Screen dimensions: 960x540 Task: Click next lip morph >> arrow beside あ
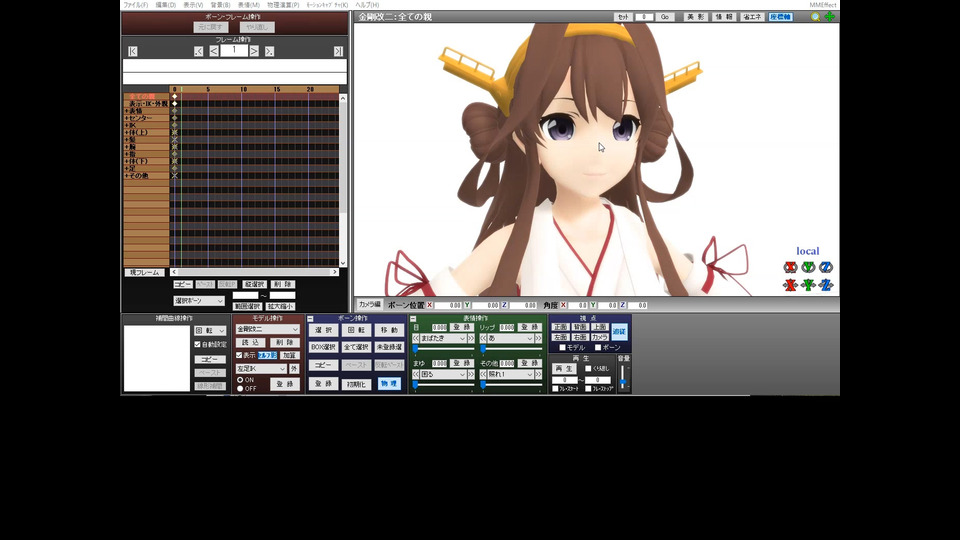pyautogui.click(x=538, y=339)
